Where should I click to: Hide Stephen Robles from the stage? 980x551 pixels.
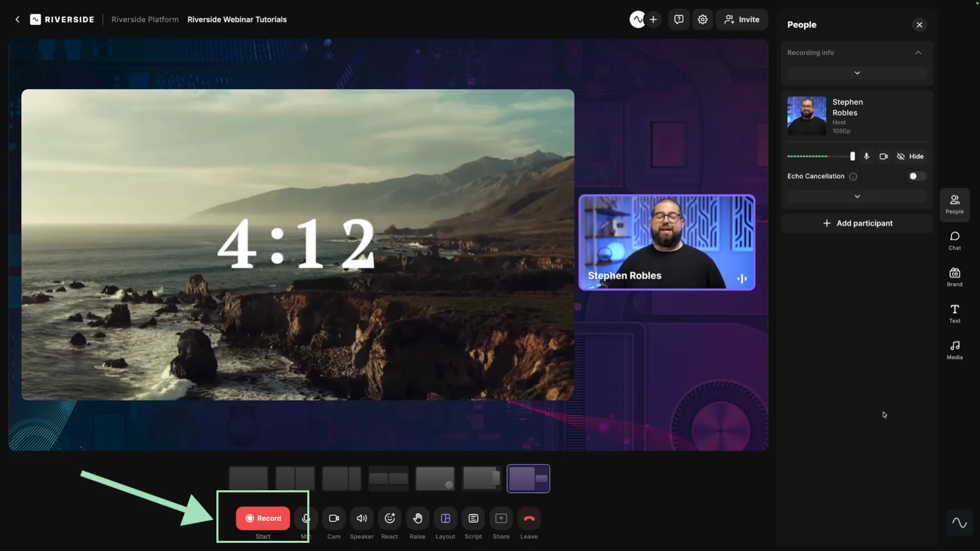910,156
